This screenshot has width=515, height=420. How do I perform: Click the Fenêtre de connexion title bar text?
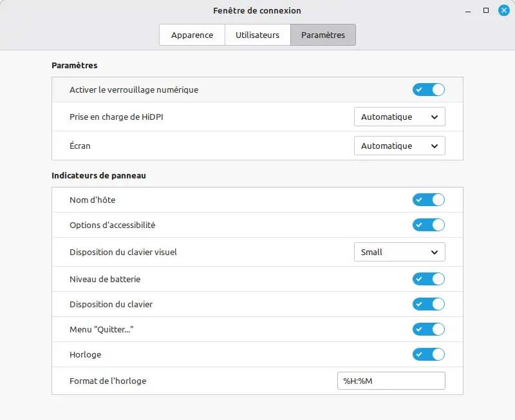[x=257, y=10]
